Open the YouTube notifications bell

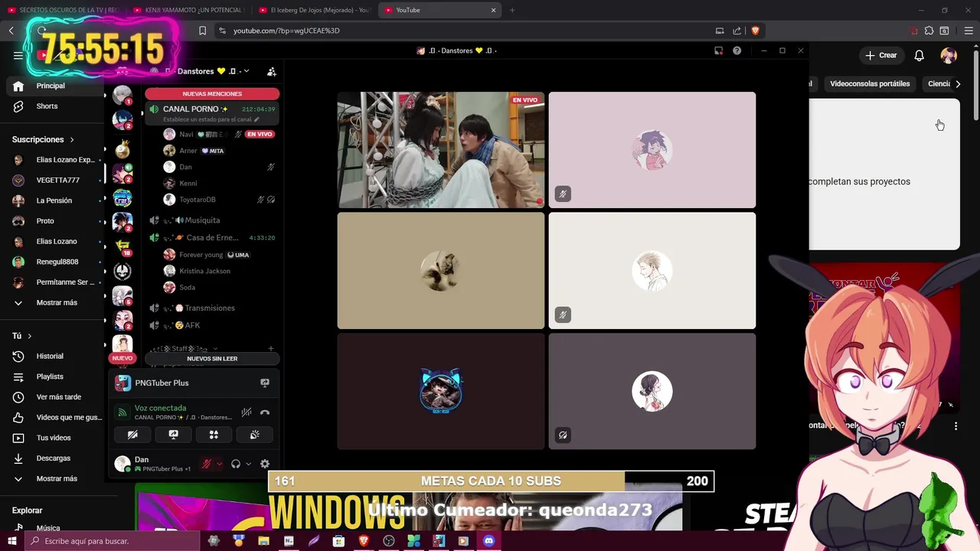[x=920, y=55]
